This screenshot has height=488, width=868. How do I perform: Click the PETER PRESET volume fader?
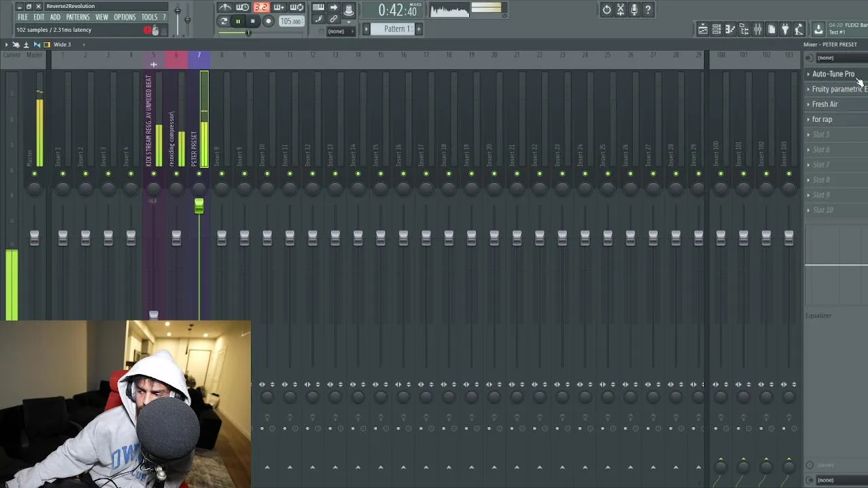(x=199, y=206)
